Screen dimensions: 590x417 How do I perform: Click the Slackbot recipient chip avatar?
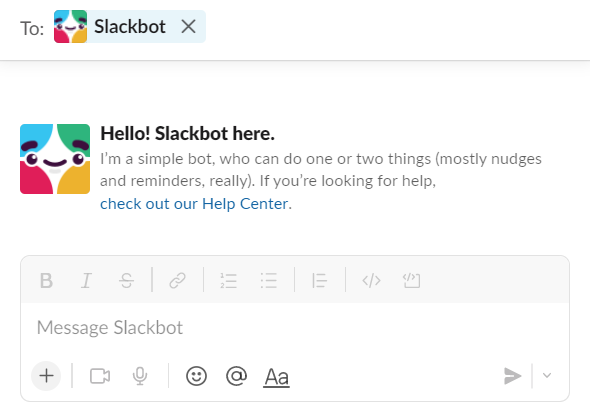point(70,26)
